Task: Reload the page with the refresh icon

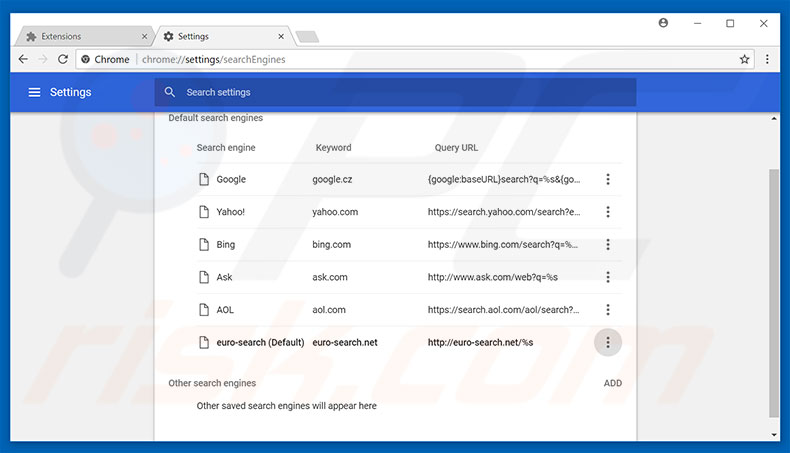Action: pyautogui.click(x=62, y=59)
